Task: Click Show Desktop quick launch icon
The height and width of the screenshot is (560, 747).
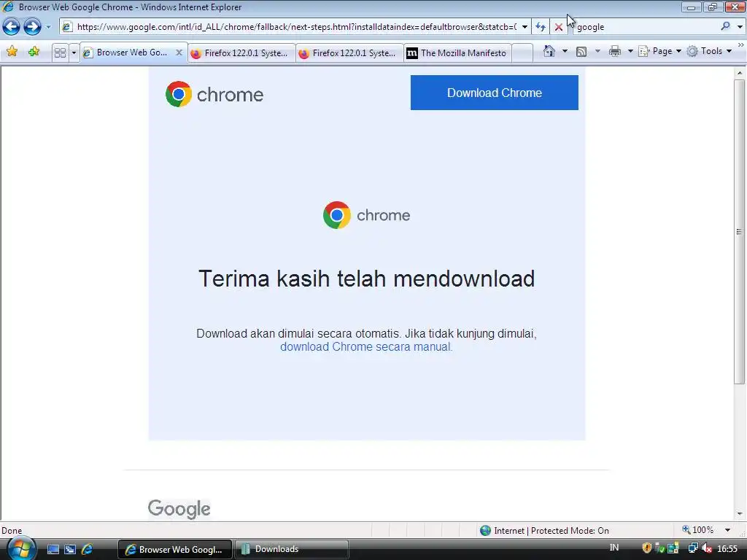Action: pos(53,550)
